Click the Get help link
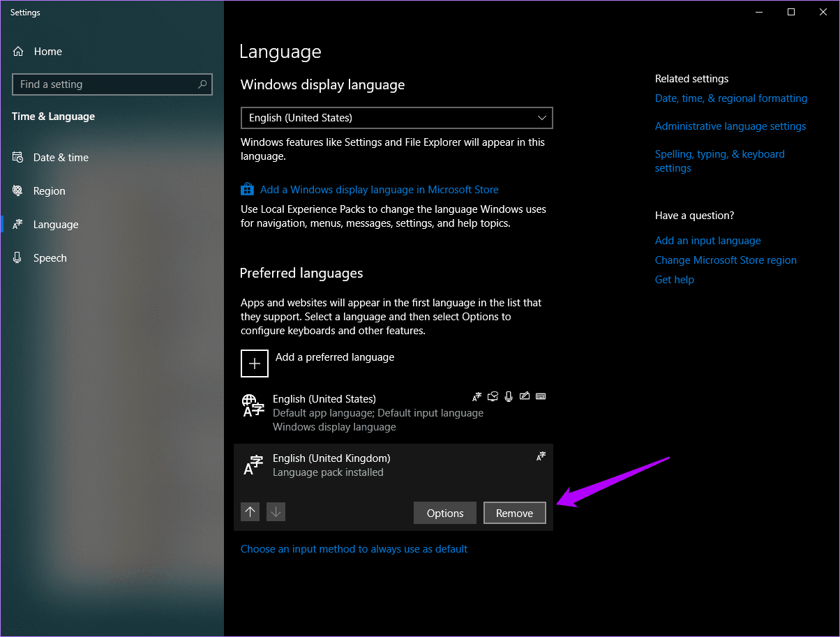The height and width of the screenshot is (637, 840). pyautogui.click(x=675, y=280)
